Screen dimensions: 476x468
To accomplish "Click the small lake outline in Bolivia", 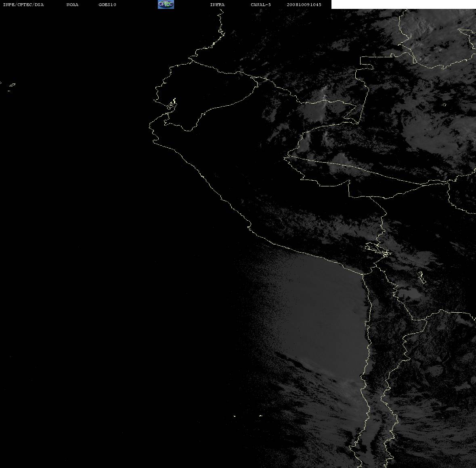I will [422, 277].
